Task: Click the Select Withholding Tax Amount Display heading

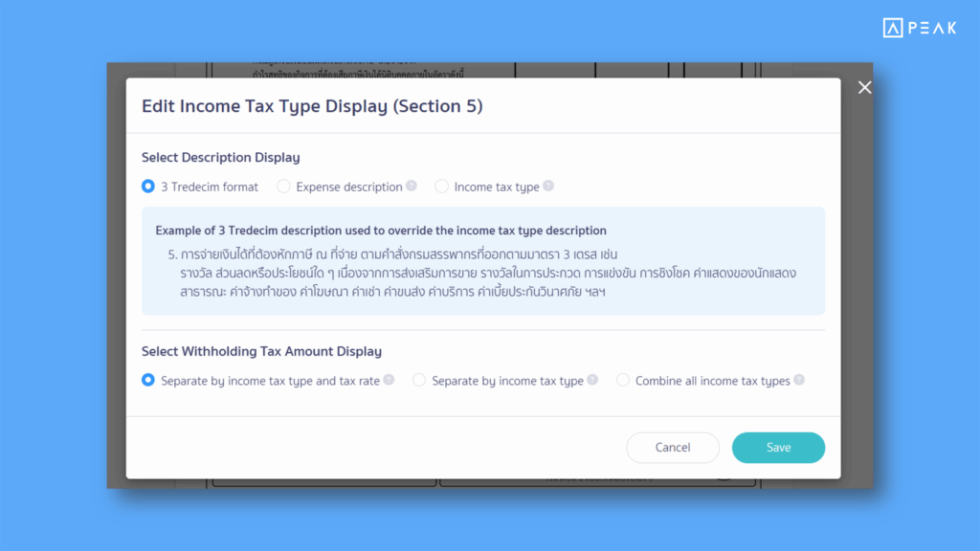Action: pos(261,351)
